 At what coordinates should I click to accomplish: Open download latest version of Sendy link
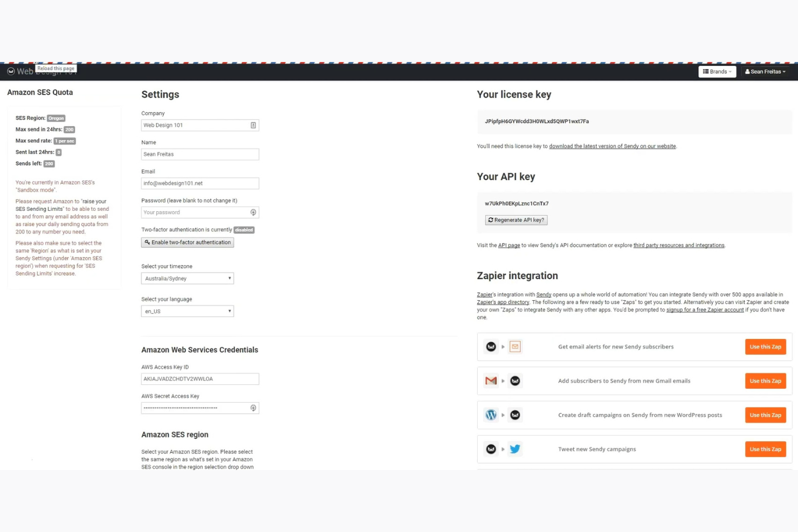coord(613,146)
